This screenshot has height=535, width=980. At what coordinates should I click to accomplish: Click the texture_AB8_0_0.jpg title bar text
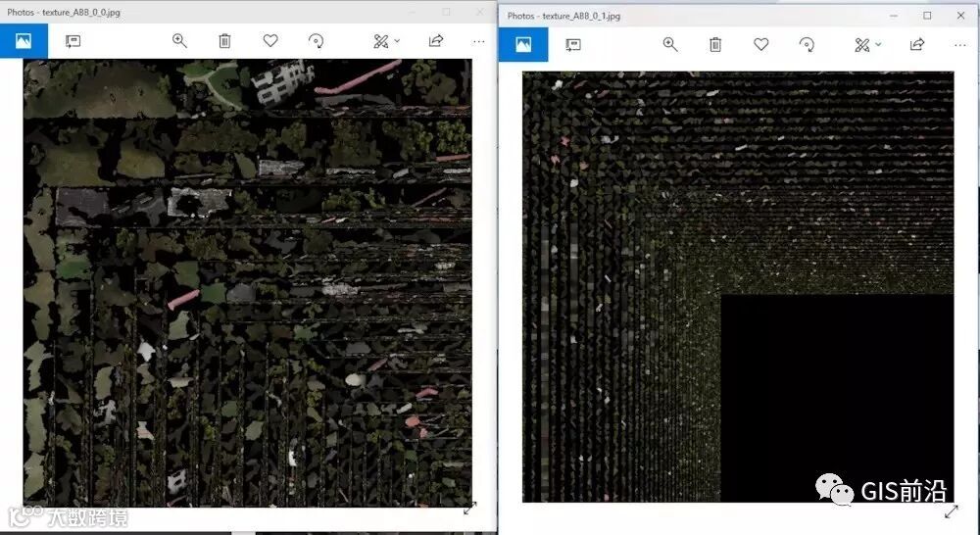click(64, 12)
